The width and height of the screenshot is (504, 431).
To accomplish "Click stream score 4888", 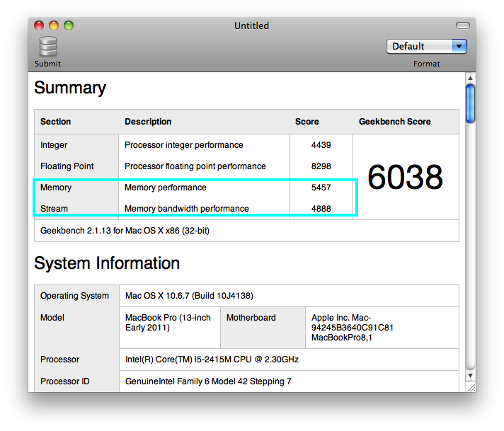I will pyautogui.click(x=321, y=209).
